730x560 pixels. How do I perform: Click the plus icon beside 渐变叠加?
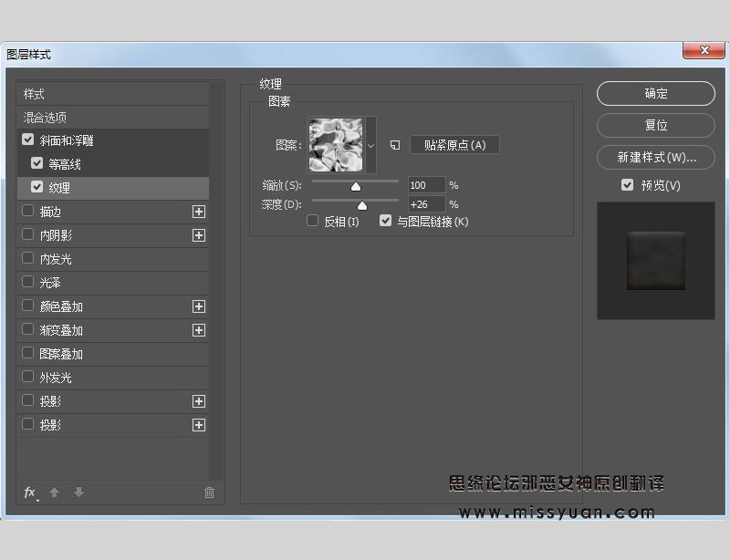tap(199, 330)
